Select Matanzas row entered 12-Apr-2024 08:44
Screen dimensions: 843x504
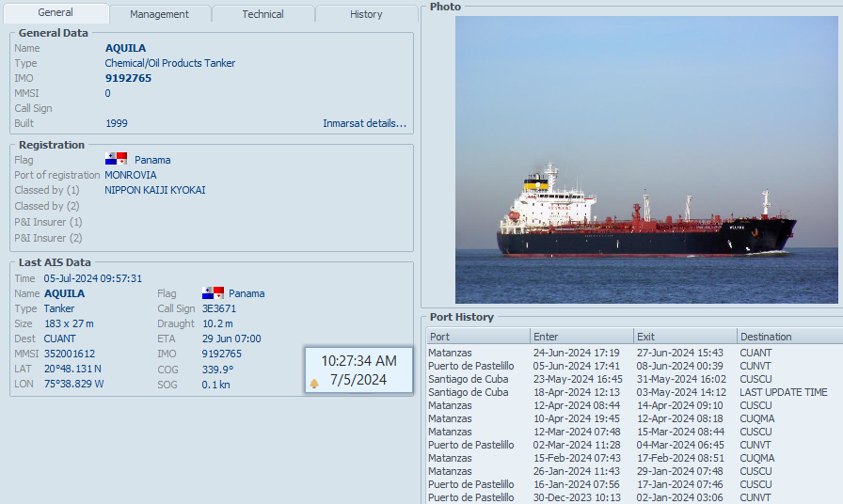point(634,405)
